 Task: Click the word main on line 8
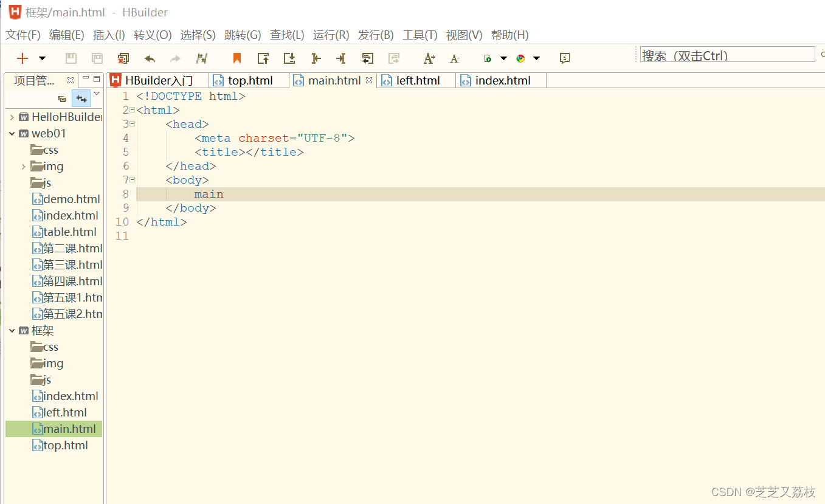pos(209,195)
